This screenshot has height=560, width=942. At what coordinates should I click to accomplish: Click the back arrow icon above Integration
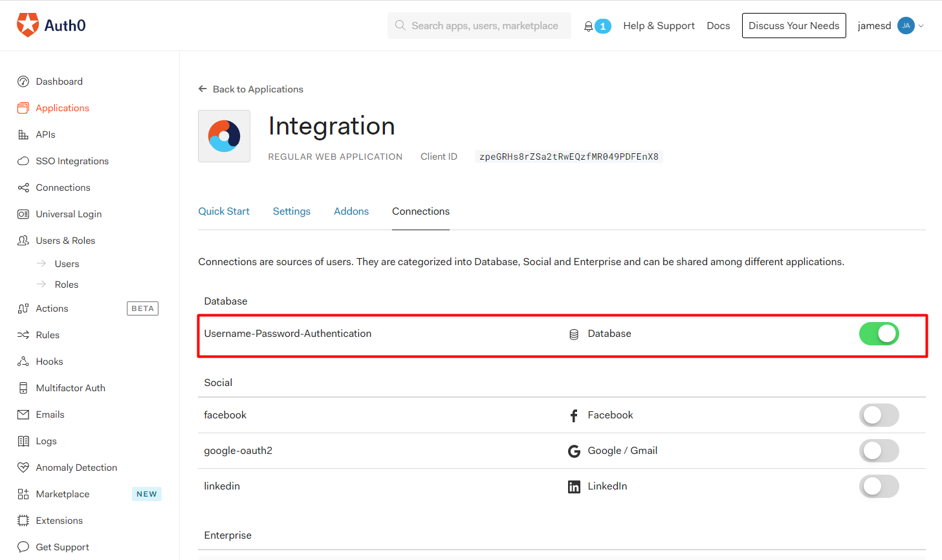pyautogui.click(x=203, y=89)
